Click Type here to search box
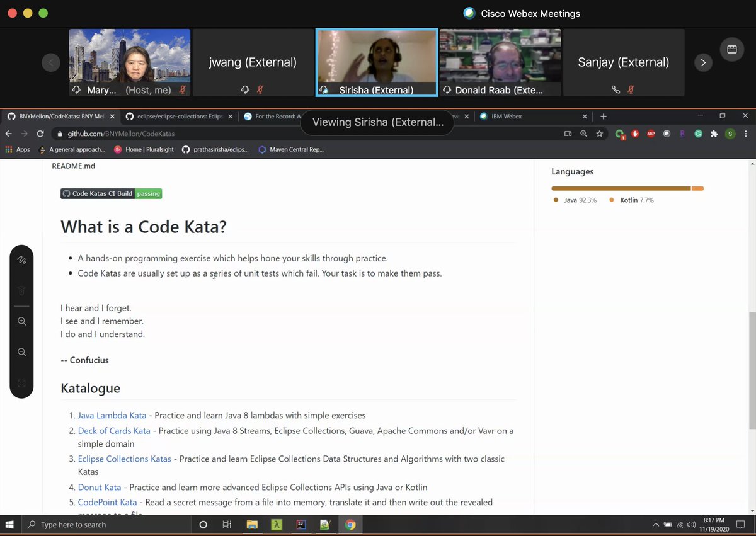The image size is (756, 536). coord(106,524)
